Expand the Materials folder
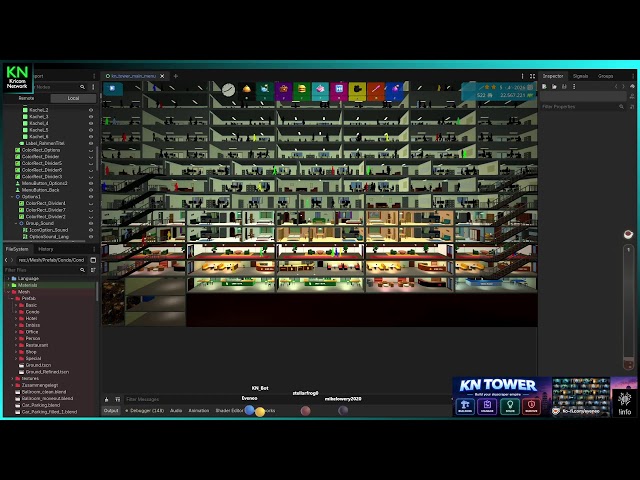The width and height of the screenshot is (640, 480). (9, 285)
